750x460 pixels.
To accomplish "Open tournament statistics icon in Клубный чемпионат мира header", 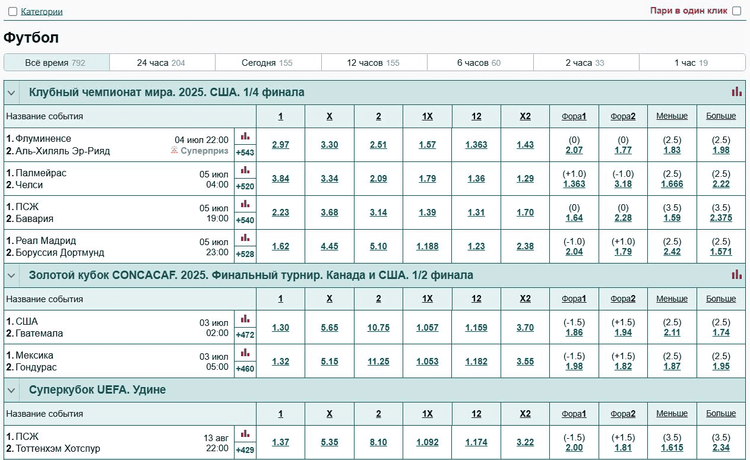I will pos(737,92).
